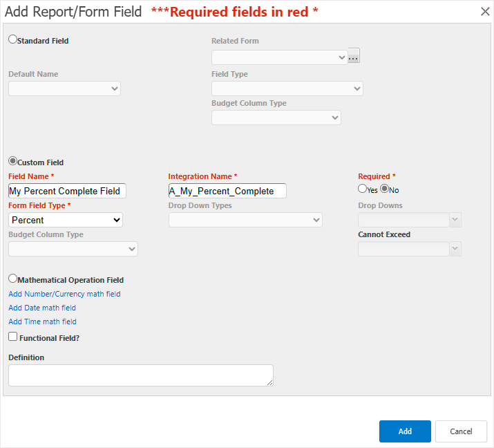Click the Cannot Exceed arrow button
Screen dimensions: 494x448
click(x=455, y=249)
